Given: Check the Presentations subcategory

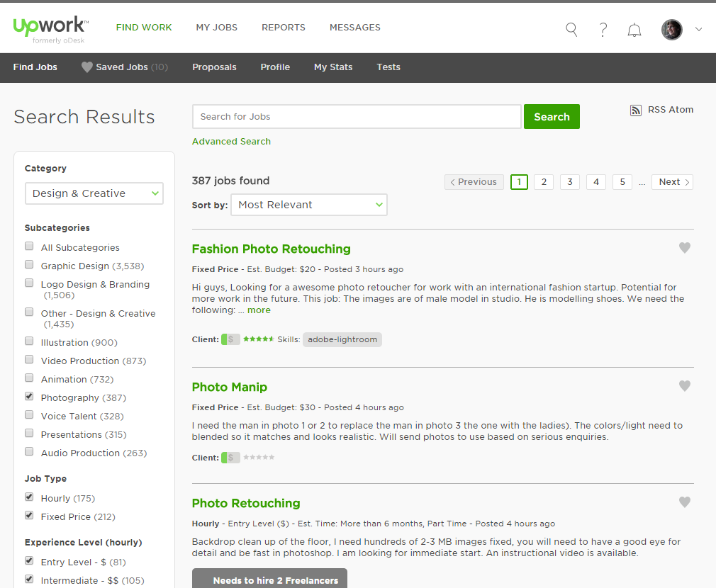Looking at the screenshot, I should (29, 433).
